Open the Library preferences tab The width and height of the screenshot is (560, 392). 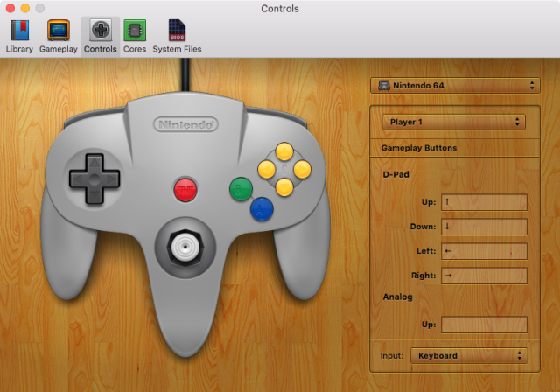point(19,36)
